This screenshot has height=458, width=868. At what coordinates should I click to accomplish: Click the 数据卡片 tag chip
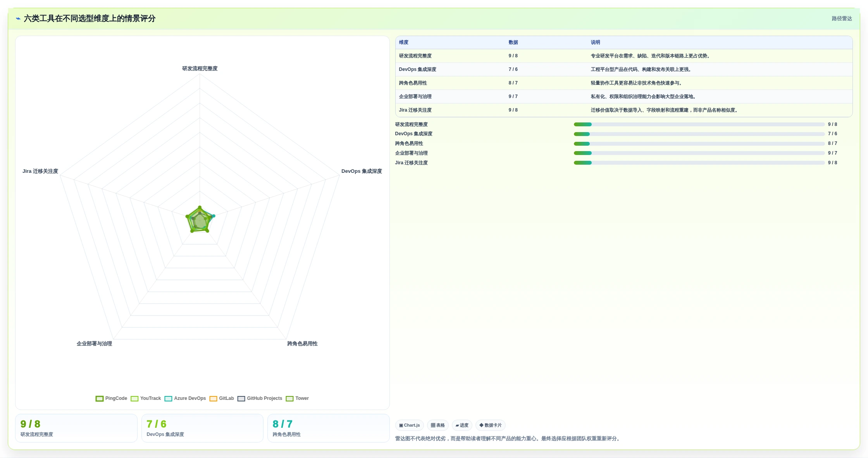pos(491,425)
